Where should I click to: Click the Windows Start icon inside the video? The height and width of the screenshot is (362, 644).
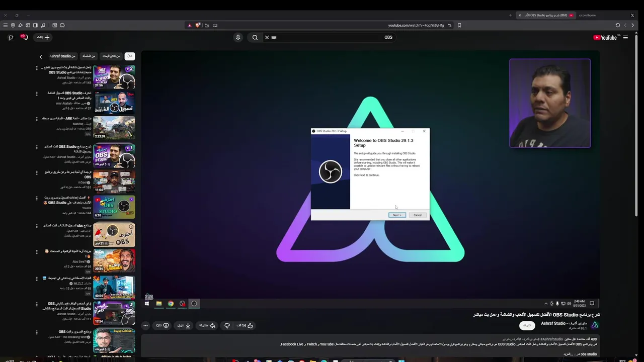147,304
